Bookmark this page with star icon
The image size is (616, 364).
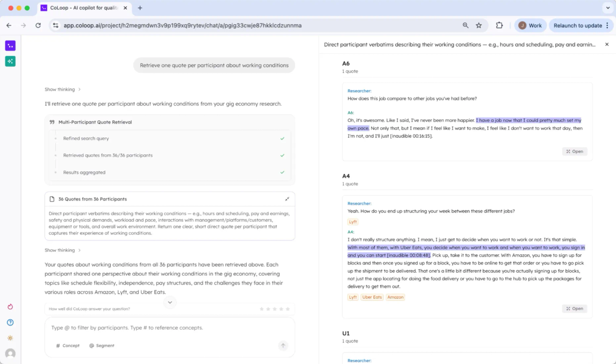tap(479, 25)
